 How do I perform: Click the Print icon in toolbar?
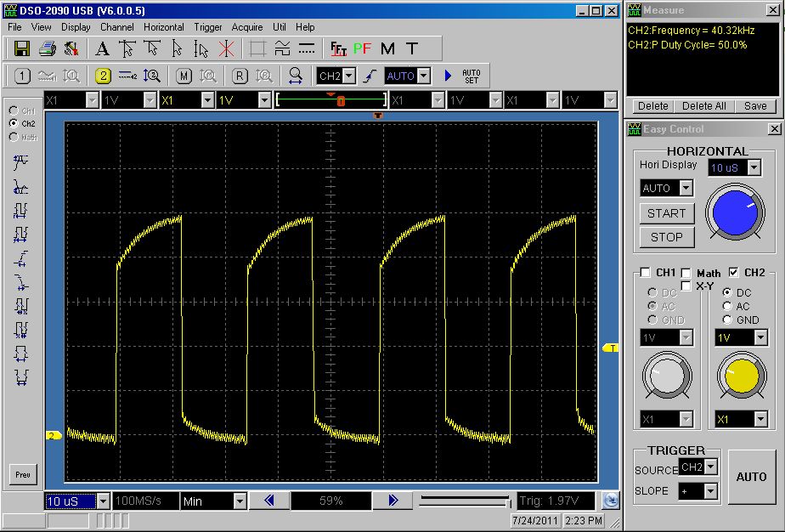48,48
